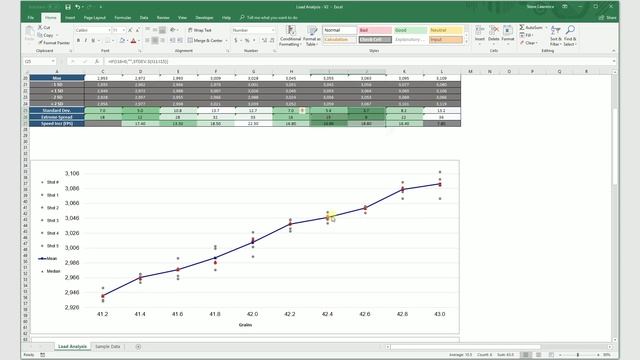Click the New Sheet plus icon
640x360 pixels.
coord(138,347)
